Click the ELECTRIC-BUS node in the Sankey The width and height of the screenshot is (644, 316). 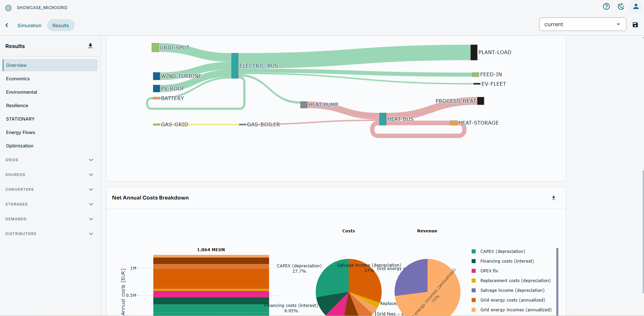pyautogui.click(x=235, y=66)
